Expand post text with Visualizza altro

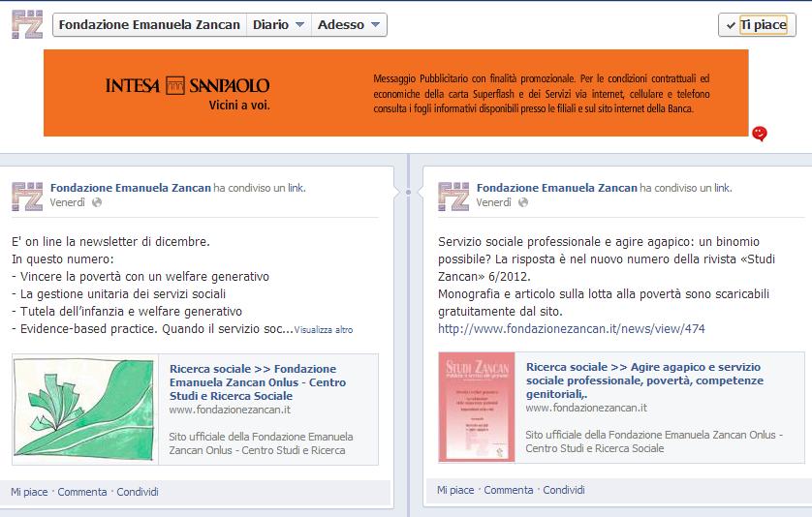pos(324,330)
